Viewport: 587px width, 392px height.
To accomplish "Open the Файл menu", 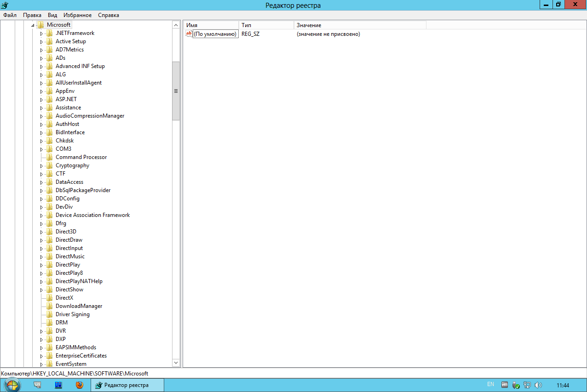I will tap(10, 15).
